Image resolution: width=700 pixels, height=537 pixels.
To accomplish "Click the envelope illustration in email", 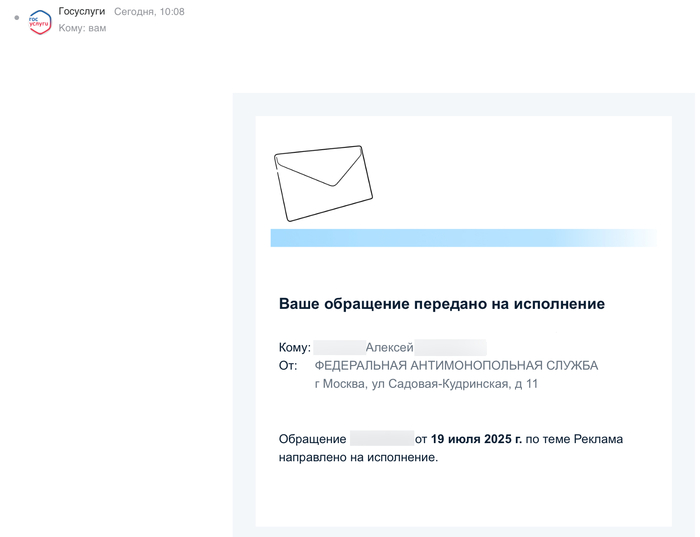I will click(x=322, y=182).
